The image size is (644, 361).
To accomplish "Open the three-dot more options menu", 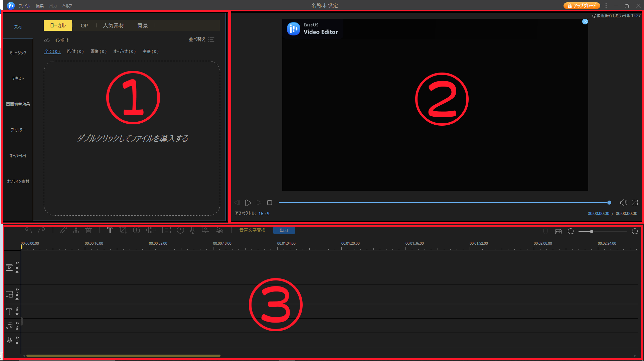I will pos(606,6).
